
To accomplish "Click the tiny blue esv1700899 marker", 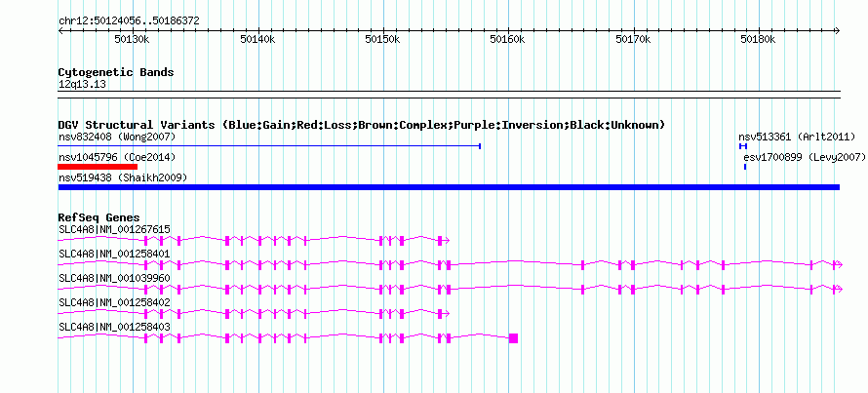I will pyautogui.click(x=745, y=167).
